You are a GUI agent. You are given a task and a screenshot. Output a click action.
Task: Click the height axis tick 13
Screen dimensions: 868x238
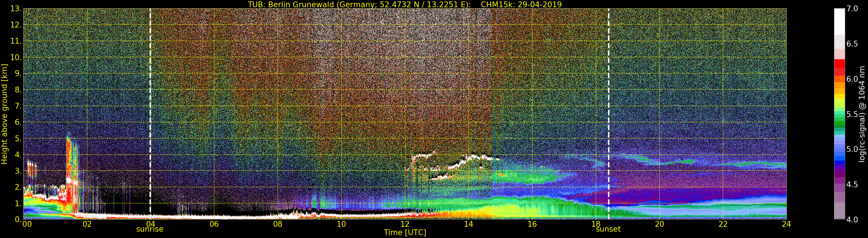coord(16,9)
